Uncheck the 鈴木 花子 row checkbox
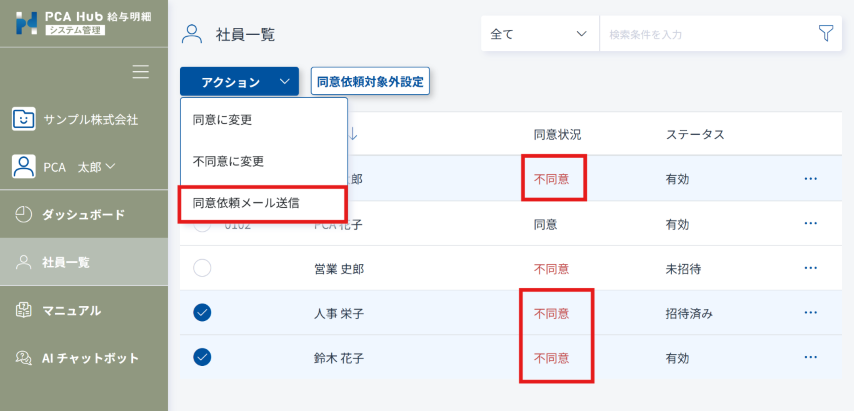The image size is (854, 411). (x=202, y=357)
